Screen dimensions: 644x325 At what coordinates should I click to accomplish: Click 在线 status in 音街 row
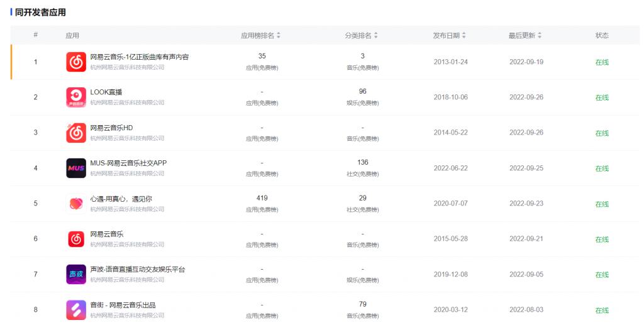point(602,311)
